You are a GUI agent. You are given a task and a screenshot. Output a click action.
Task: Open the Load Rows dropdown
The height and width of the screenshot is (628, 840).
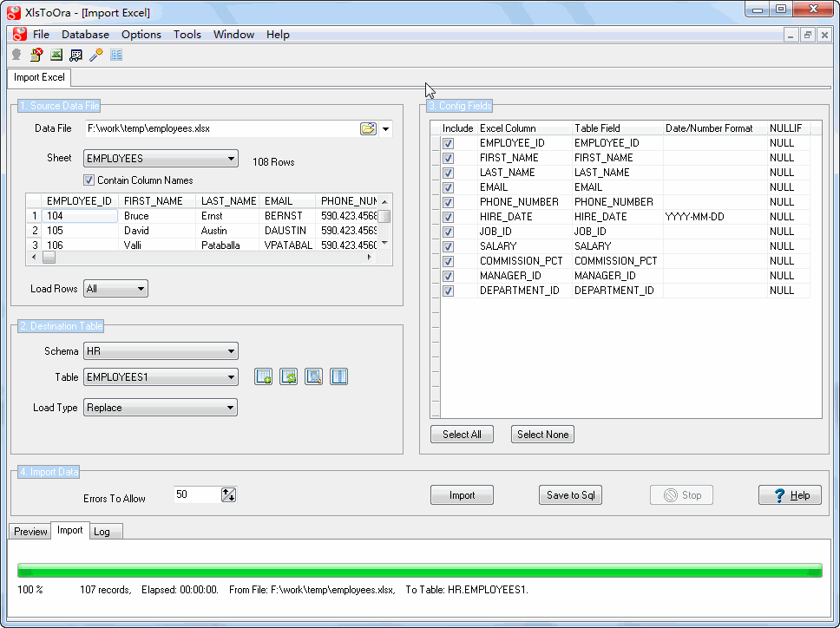coord(115,289)
